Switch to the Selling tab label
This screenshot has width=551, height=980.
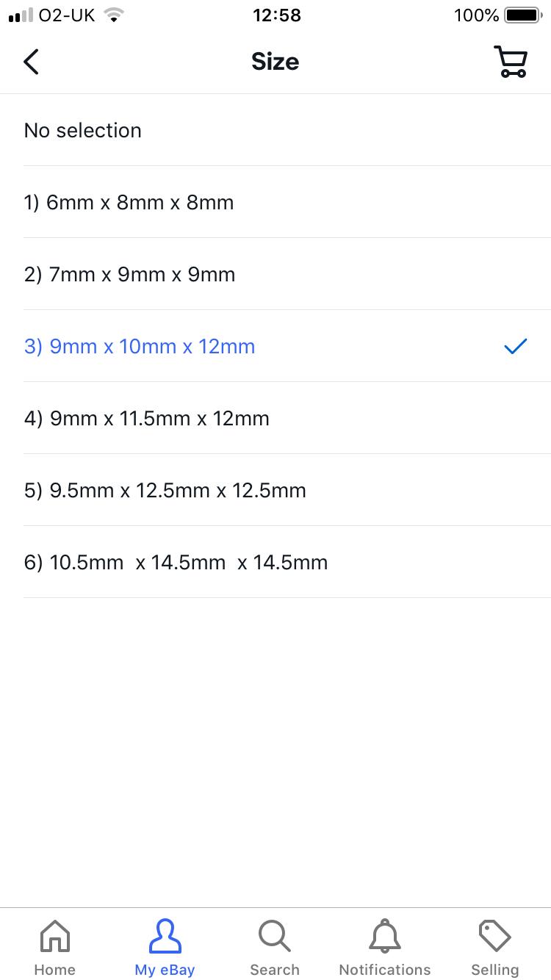click(x=494, y=970)
